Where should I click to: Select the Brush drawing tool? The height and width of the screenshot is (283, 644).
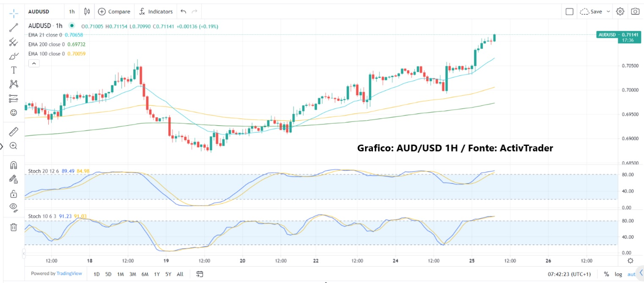click(x=14, y=56)
